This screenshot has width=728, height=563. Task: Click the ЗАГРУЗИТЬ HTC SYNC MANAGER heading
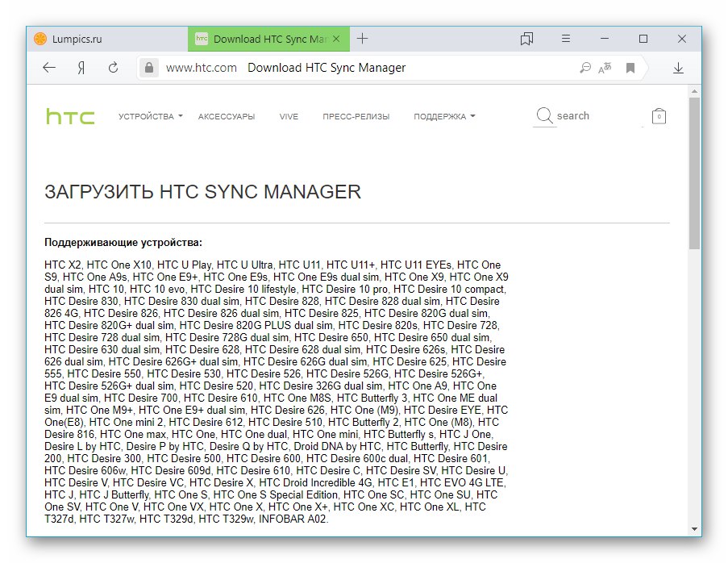[x=202, y=192]
